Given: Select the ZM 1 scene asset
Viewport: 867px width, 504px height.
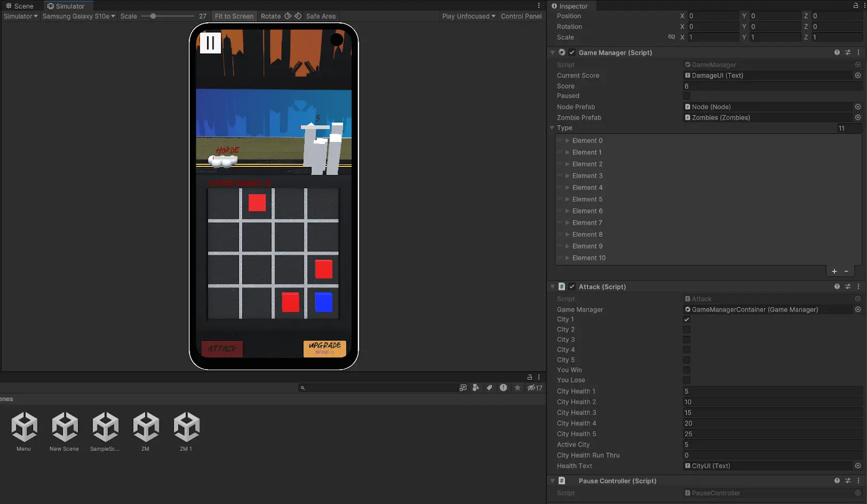Looking at the screenshot, I should [186, 431].
